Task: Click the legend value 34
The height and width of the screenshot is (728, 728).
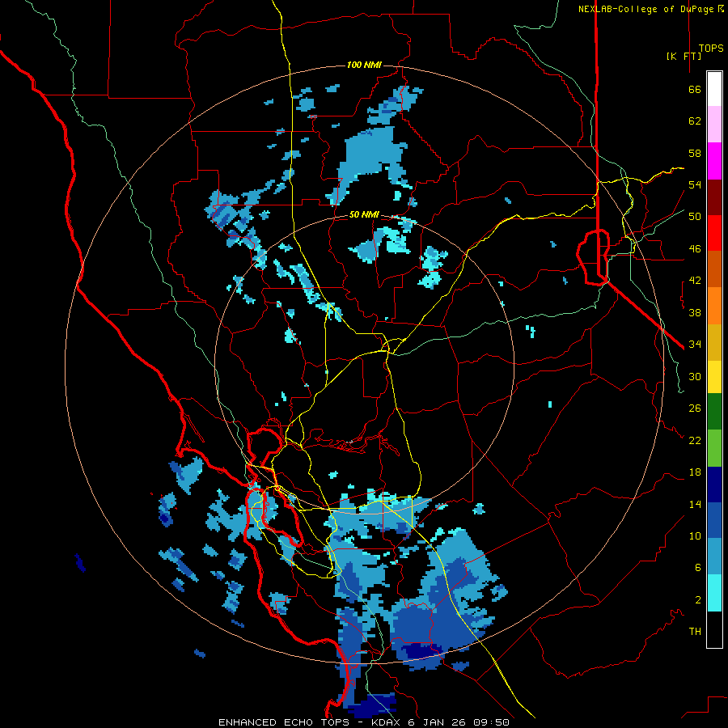Action: pyautogui.click(x=695, y=345)
